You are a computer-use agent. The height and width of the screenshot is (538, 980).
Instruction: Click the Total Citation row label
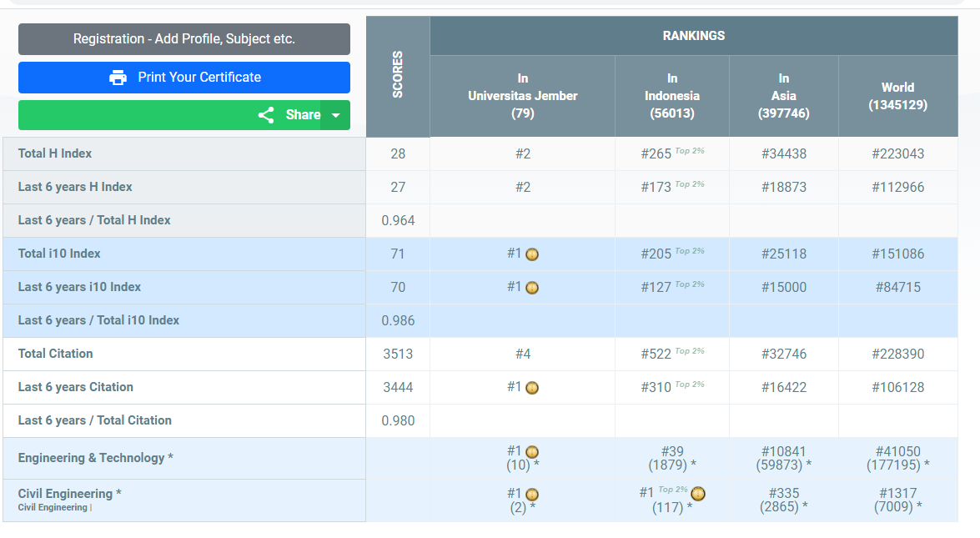tap(55, 354)
